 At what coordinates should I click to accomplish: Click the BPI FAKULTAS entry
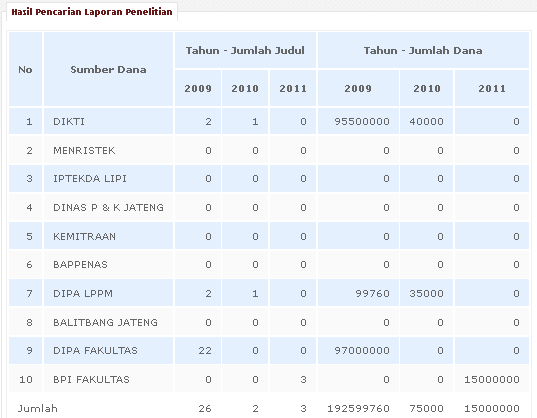(91, 379)
